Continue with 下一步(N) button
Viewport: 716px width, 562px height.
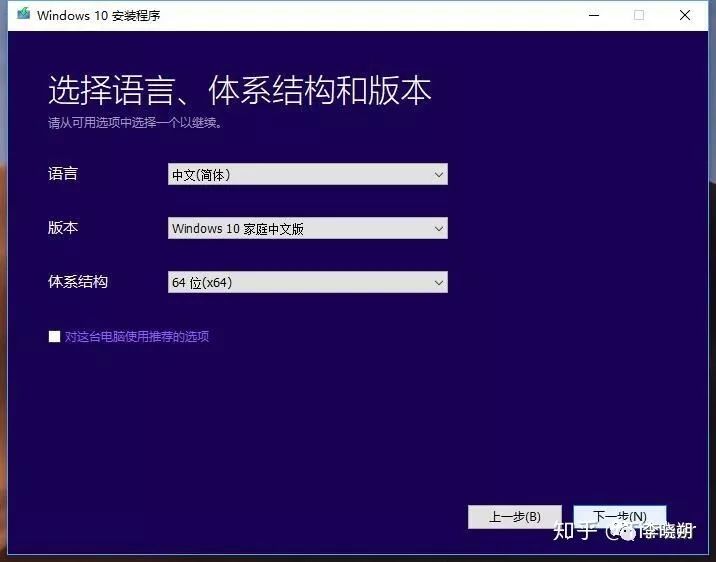coord(620,517)
